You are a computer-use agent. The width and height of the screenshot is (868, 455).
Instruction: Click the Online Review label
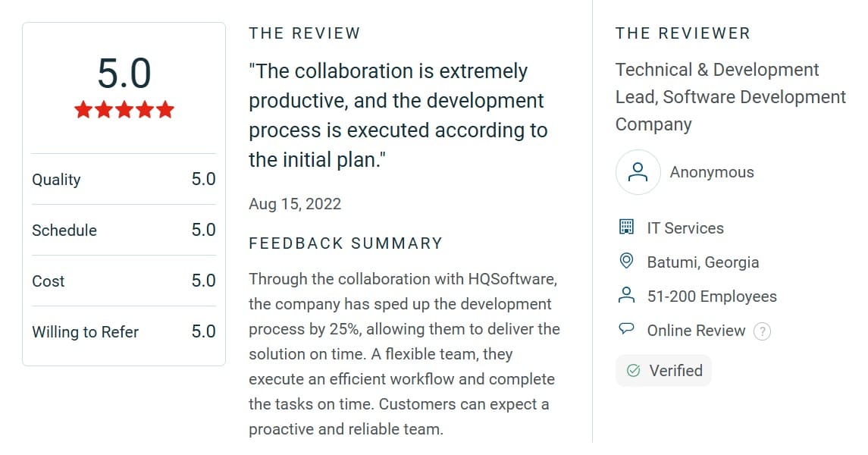[696, 331]
